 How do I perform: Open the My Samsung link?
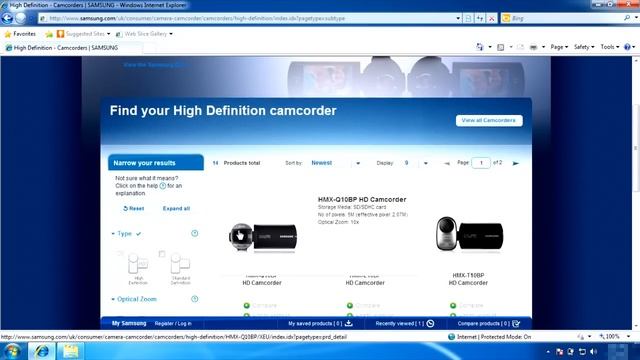pos(129,323)
